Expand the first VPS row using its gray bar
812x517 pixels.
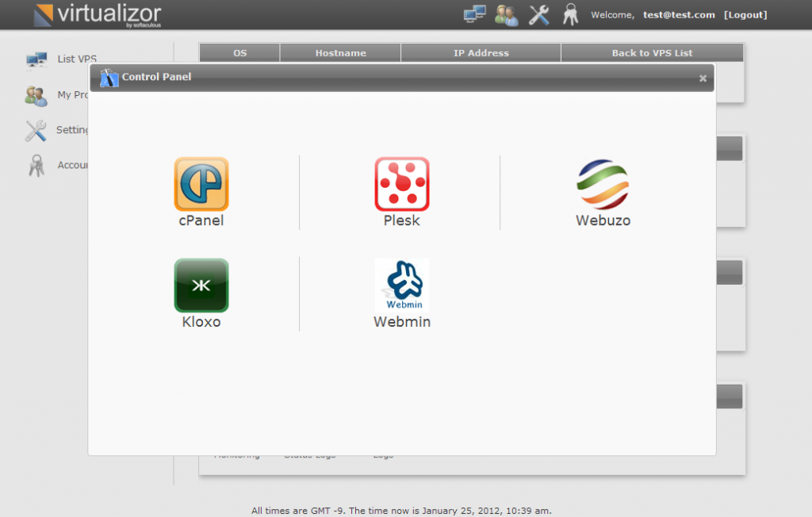tap(731, 148)
